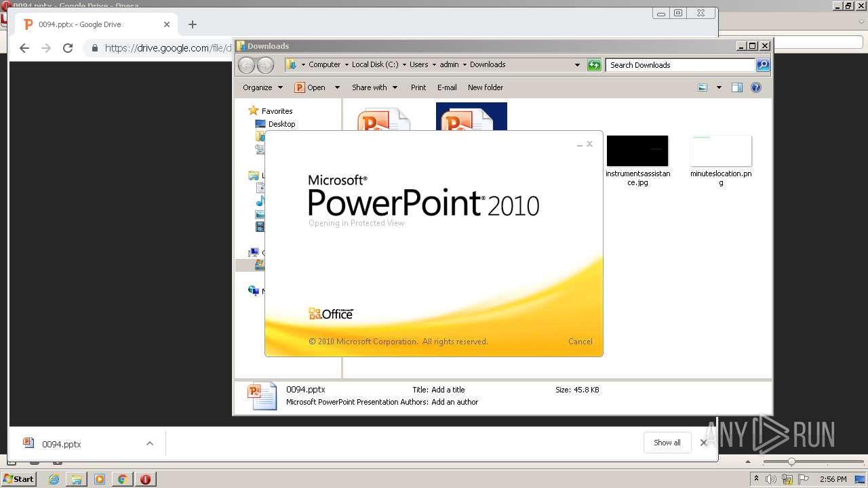Select the highlighted PowerPoint file thumbnail

click(x=471, y=117)
